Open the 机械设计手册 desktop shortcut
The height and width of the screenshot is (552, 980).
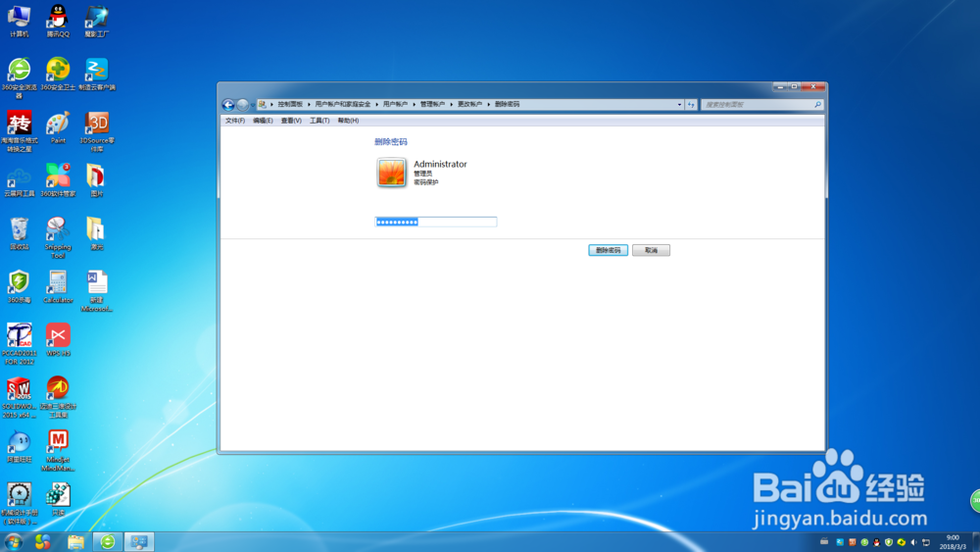click(20, 503)
